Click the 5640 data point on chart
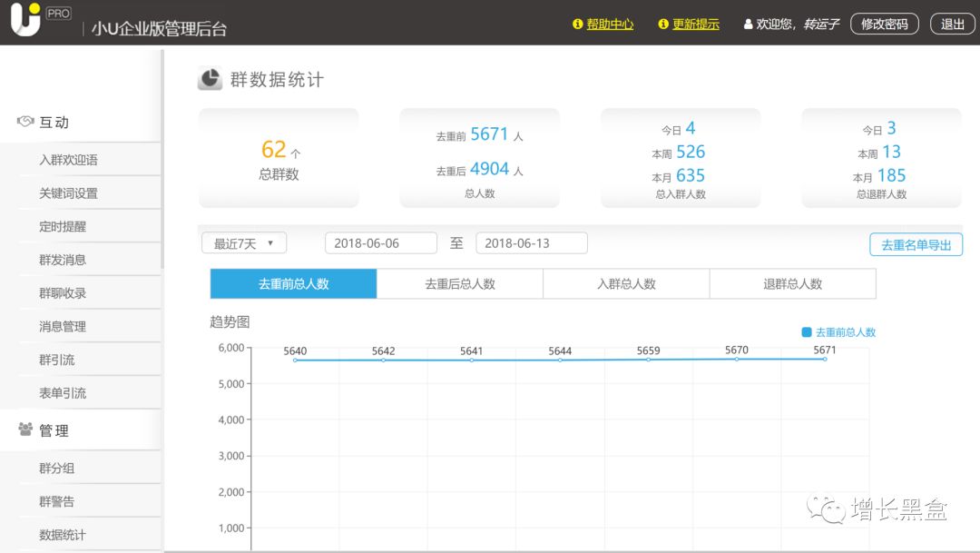This screenshot has width=980, height=553. click(x=295, y=360)
